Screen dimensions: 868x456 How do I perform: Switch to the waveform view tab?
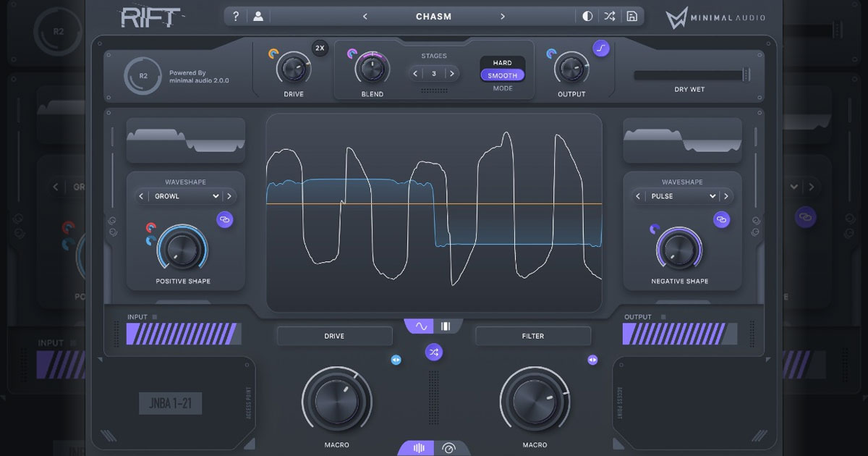(420, 326)
